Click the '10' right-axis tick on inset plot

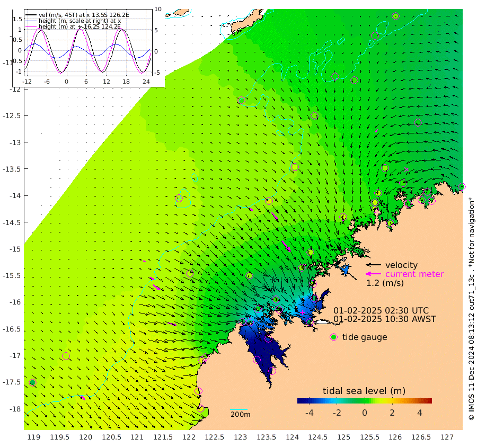158,9
